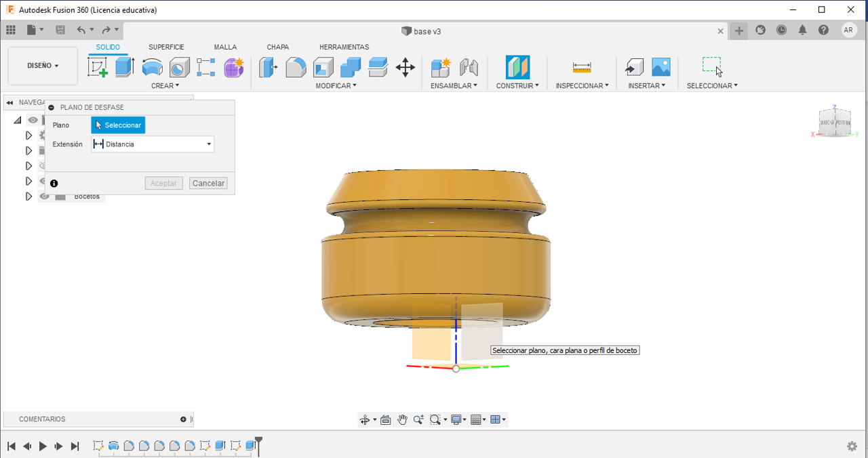Toggle visibility eye of root component

[x=33, y=120]
